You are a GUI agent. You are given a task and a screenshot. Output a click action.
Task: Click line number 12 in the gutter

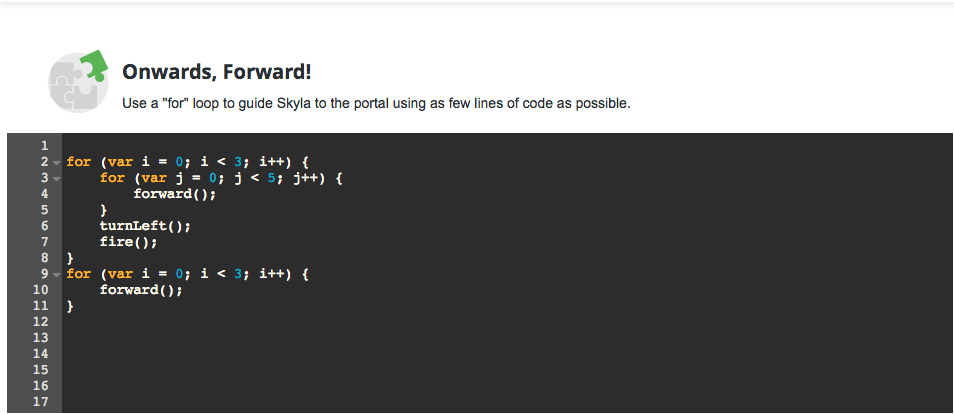[40, 322]
